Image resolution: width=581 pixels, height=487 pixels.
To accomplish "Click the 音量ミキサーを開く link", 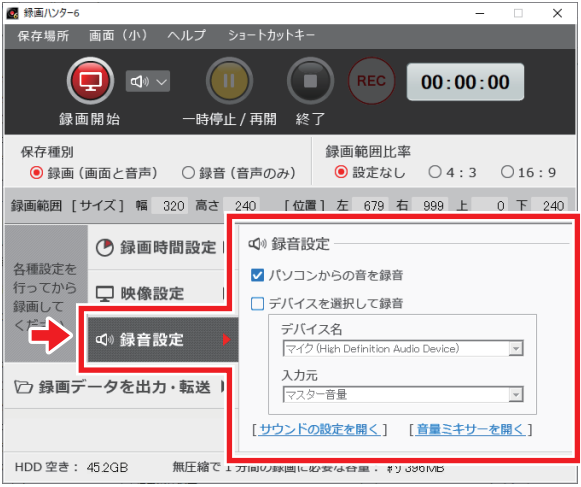I will tap(471, 429).
